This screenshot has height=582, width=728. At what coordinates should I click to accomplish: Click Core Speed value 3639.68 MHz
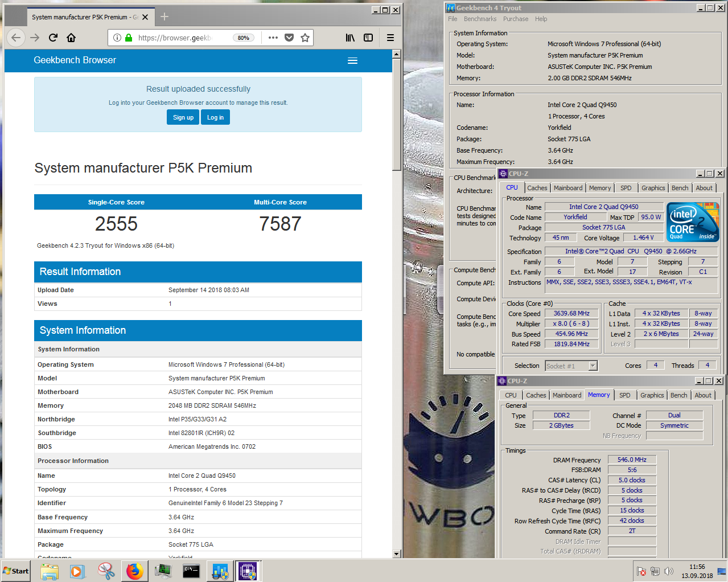tap(571, 313)
